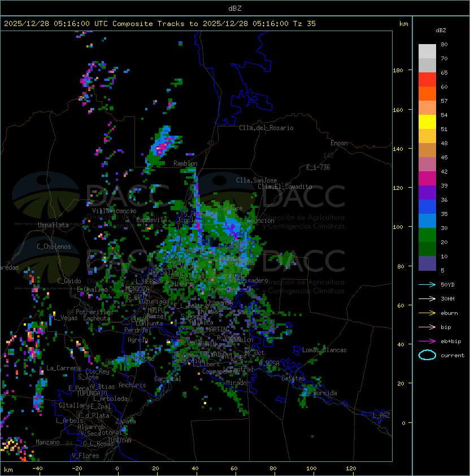The image size is (470, 476).
Task: Click the E_1-736 map label
Action: (x=318, y=167)
